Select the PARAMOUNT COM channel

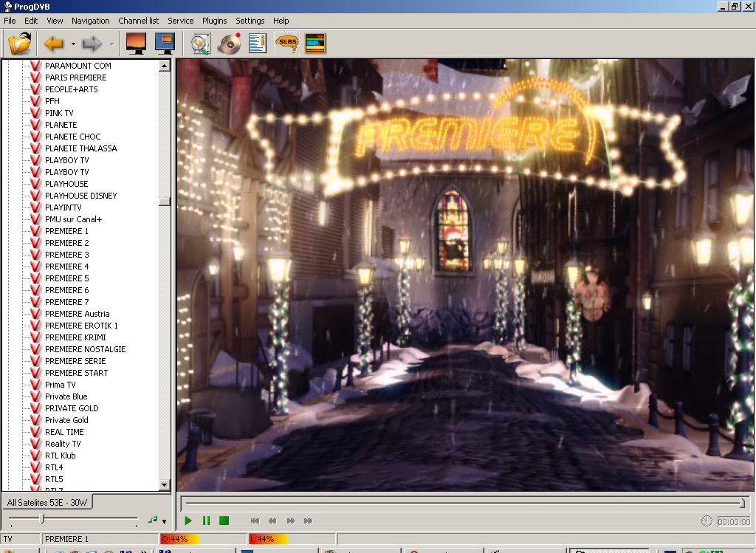pos(78,66)
